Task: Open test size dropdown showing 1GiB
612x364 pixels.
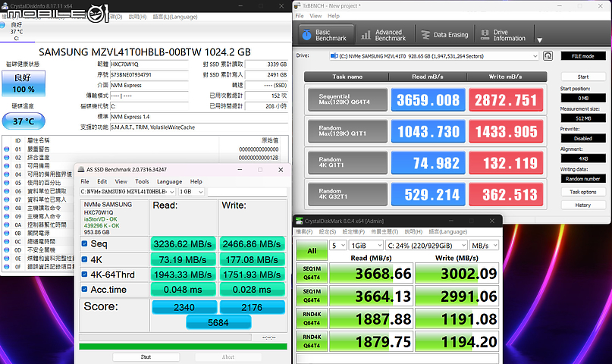Action: 366,246
